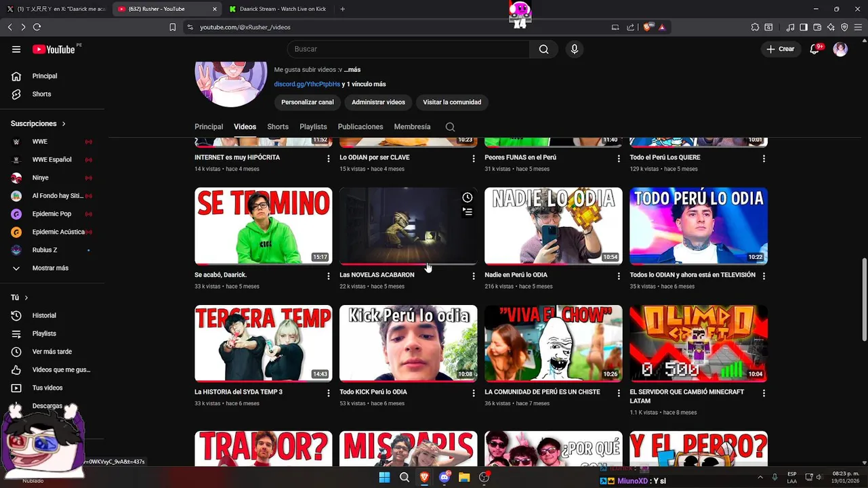Open options for Todos lo ODIAN y ahora está
The height and width of the screenshot is (488, 868).
pos(764,276)
